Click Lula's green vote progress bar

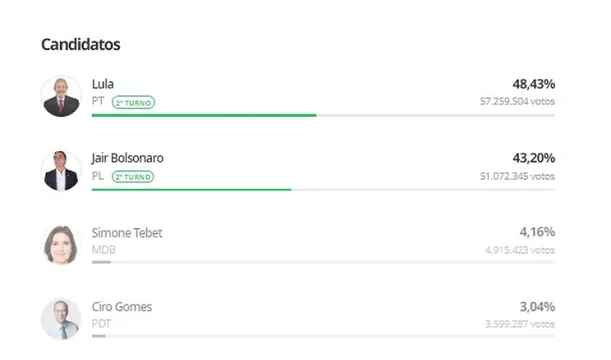point(204,115)
